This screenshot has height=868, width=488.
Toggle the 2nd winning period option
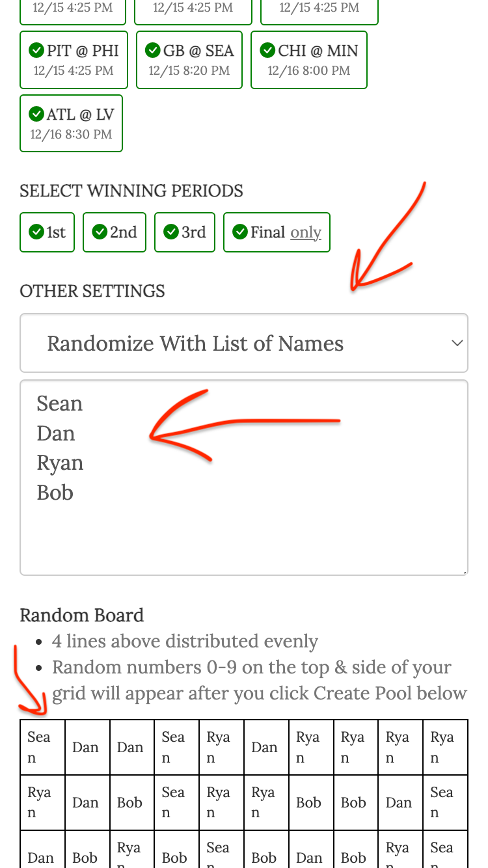[x=115, y=232]
